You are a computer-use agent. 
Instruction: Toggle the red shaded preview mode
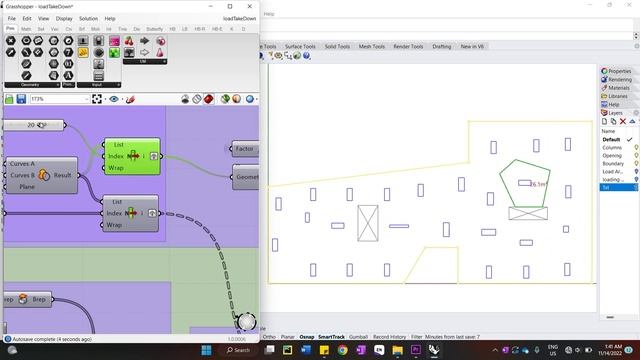(209, 99)
